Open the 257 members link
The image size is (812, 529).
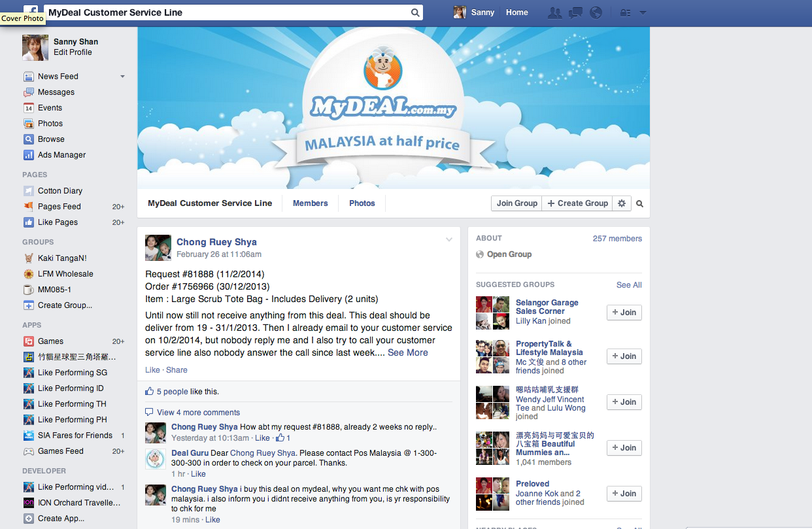617,239
